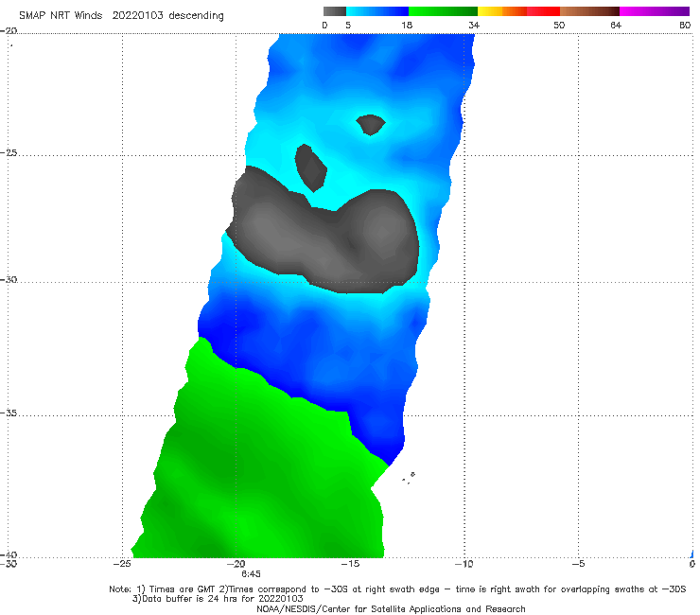Click the longitude axis label '-15'
Screen dimensions: 700x615
tap(350, 564)
